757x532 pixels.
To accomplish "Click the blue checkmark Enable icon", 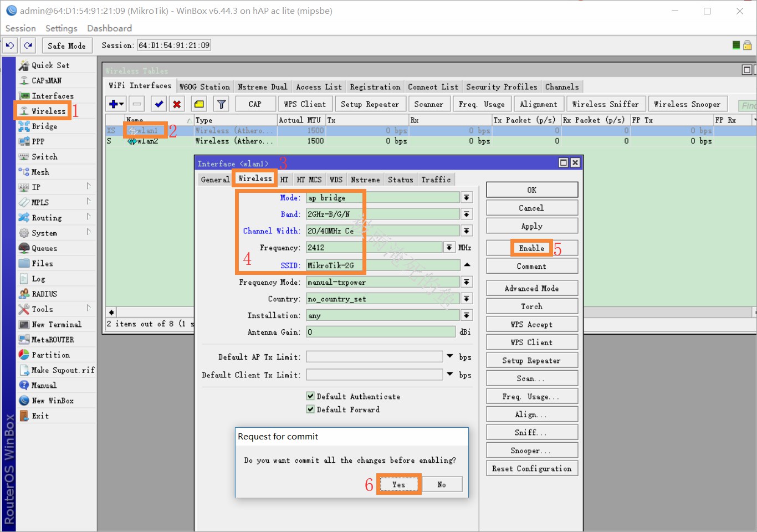I will tap(159, 104).
